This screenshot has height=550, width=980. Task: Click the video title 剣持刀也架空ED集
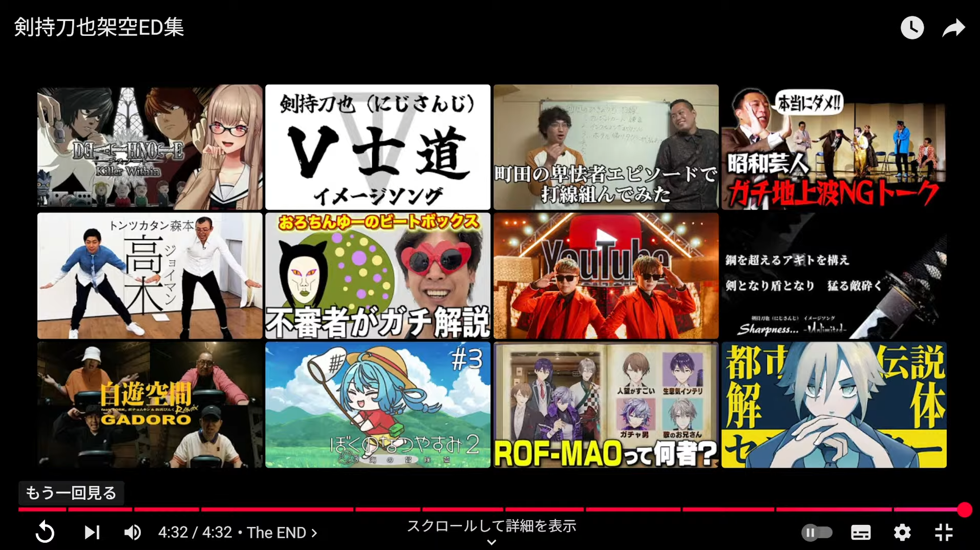point(99,27)
